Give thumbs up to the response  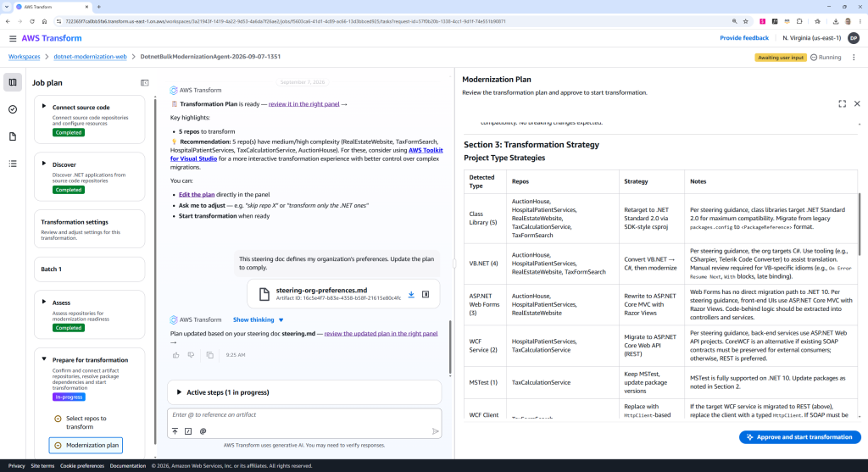(176, 355)
